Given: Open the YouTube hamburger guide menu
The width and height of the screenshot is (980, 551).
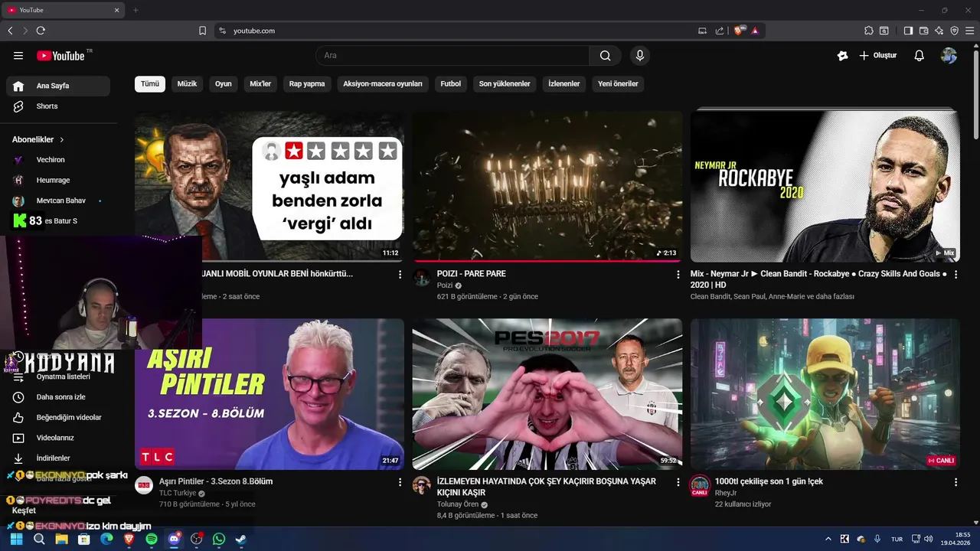Looking at the screenshot, I should (x=18, y=56).
